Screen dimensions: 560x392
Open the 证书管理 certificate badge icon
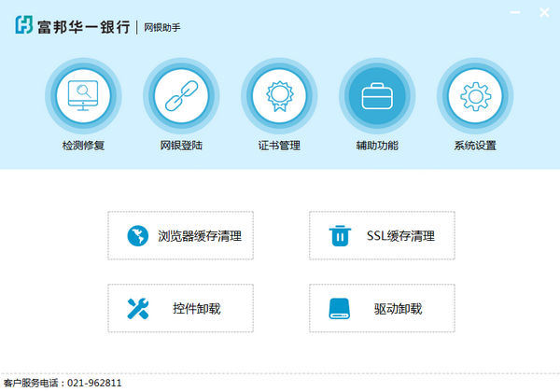(279, 96)
